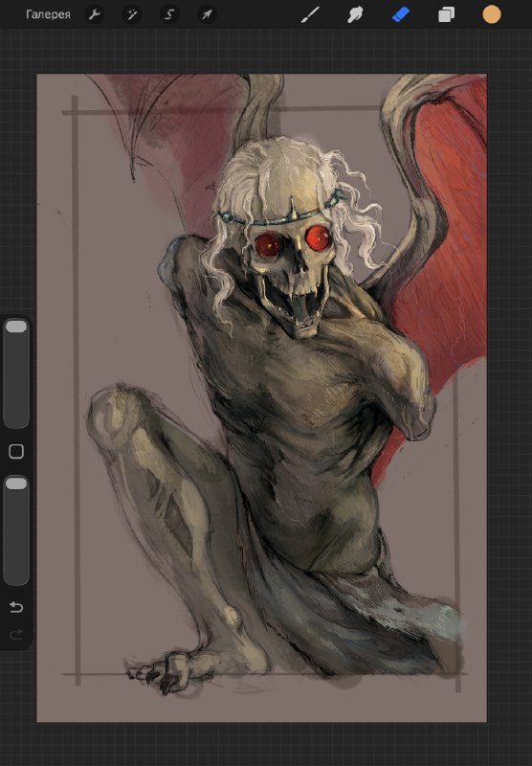
Task: Activate the Selection S-shaped tool
Action: pyautogui.click(x=169, y=14)
